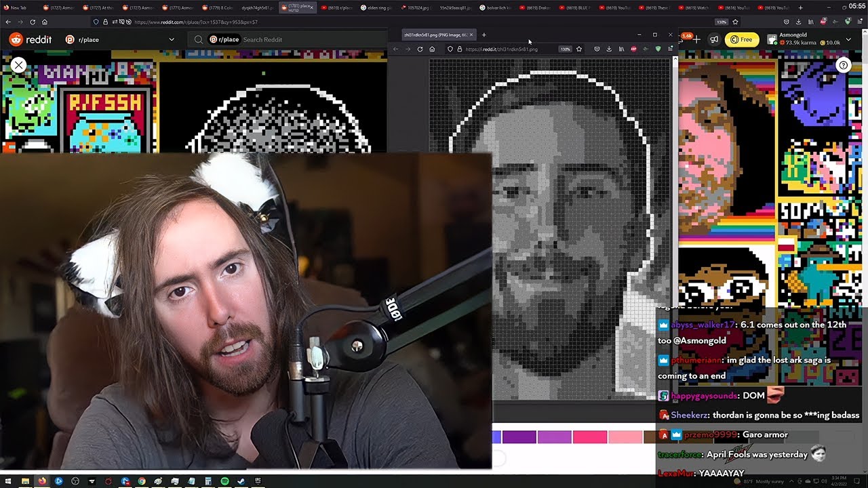Click the green shield extension icon
Screen dimensions: 868x488
658,49
